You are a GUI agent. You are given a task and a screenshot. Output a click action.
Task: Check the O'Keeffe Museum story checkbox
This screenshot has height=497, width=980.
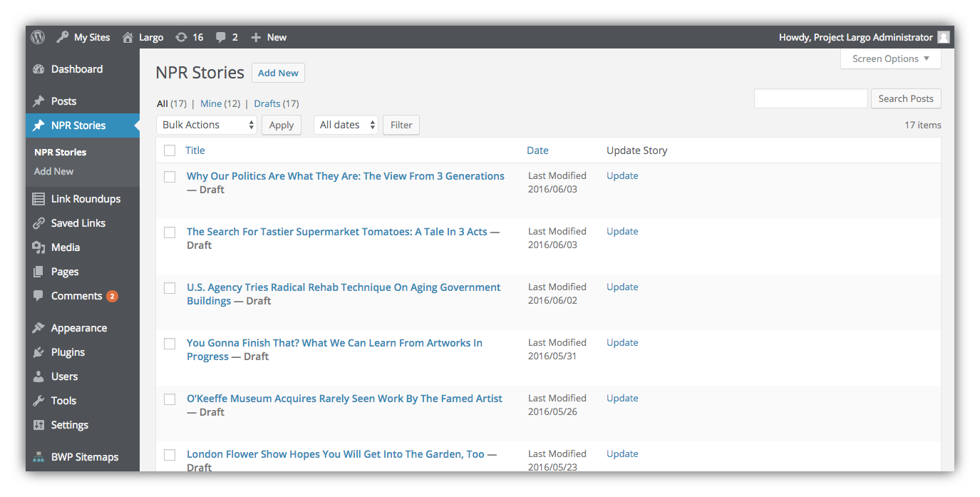tap(170, 399)
